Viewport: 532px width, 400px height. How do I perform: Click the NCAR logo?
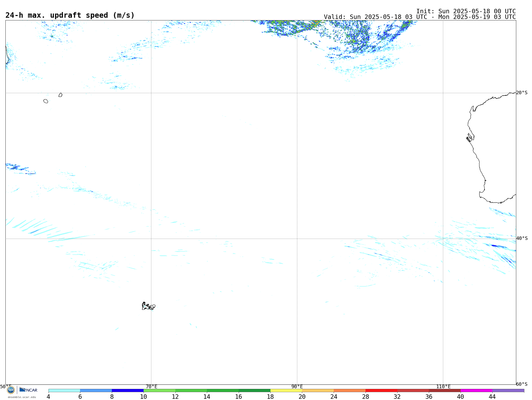[x=28, y=390]
